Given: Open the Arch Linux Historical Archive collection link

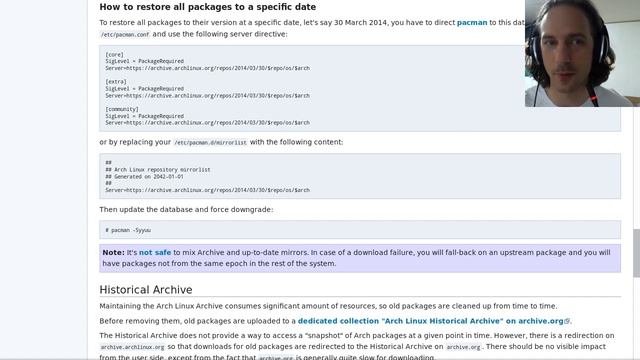Looking at the screenshot, I should pyautogui.click(x=430, y=321).
